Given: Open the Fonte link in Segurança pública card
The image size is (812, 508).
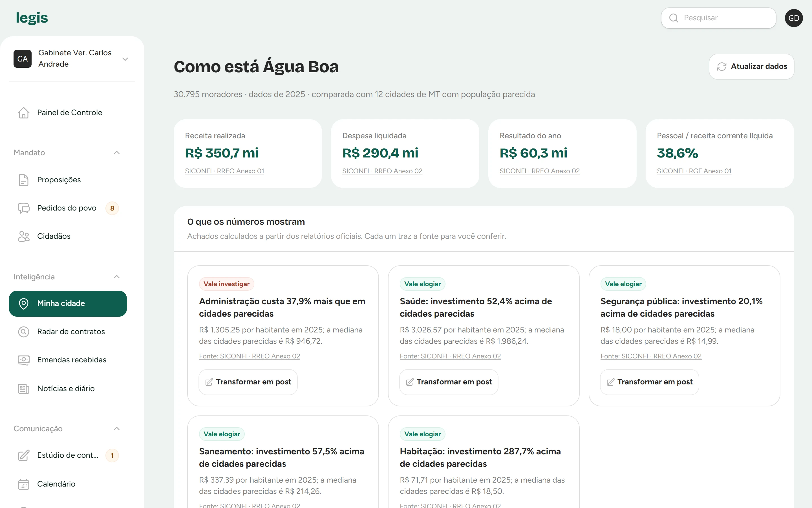Looking at the screenshot, I should click(x=651, y=356).
